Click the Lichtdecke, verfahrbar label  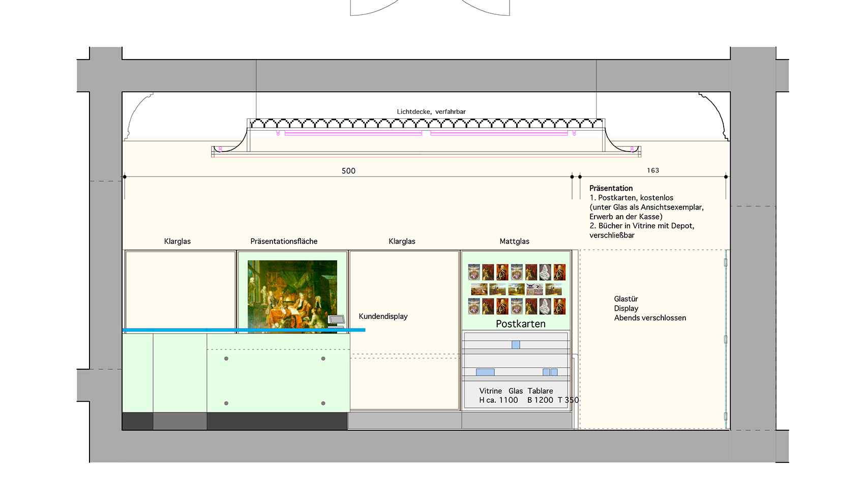(431, 112)
